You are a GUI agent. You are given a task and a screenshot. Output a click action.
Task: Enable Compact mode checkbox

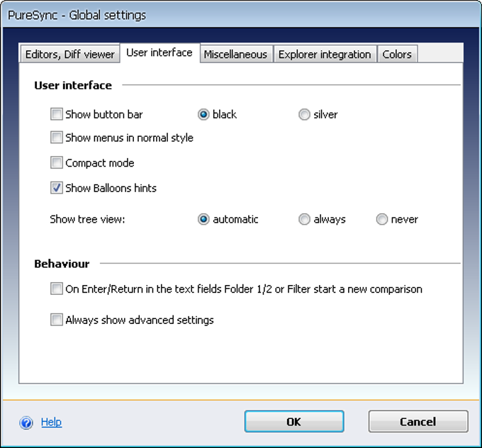57,162
